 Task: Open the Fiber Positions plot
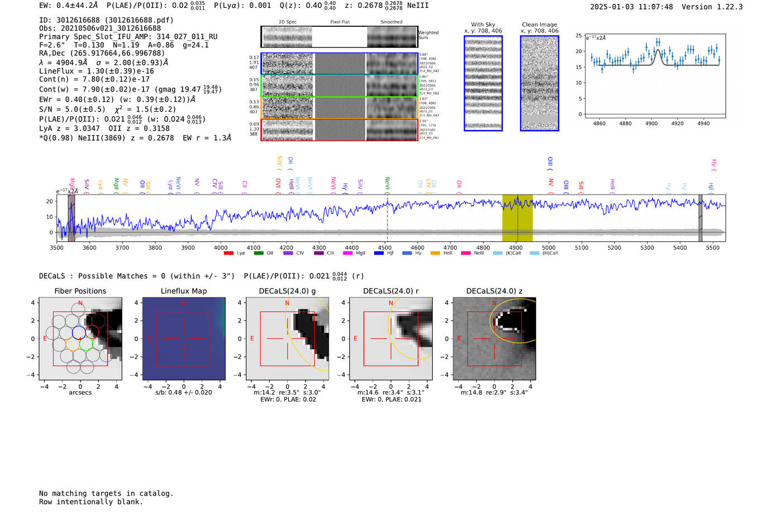click(x=80, y=338)
